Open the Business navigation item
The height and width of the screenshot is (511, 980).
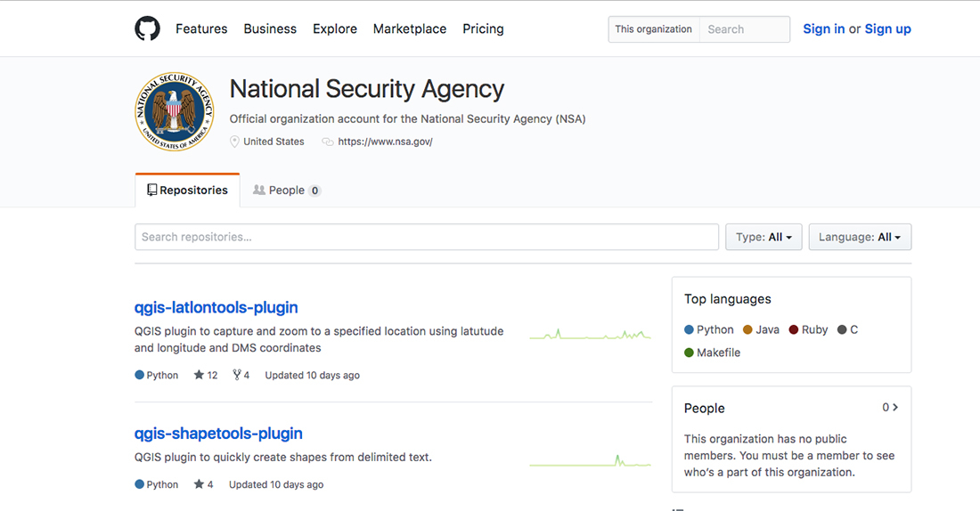click(270, 28)
